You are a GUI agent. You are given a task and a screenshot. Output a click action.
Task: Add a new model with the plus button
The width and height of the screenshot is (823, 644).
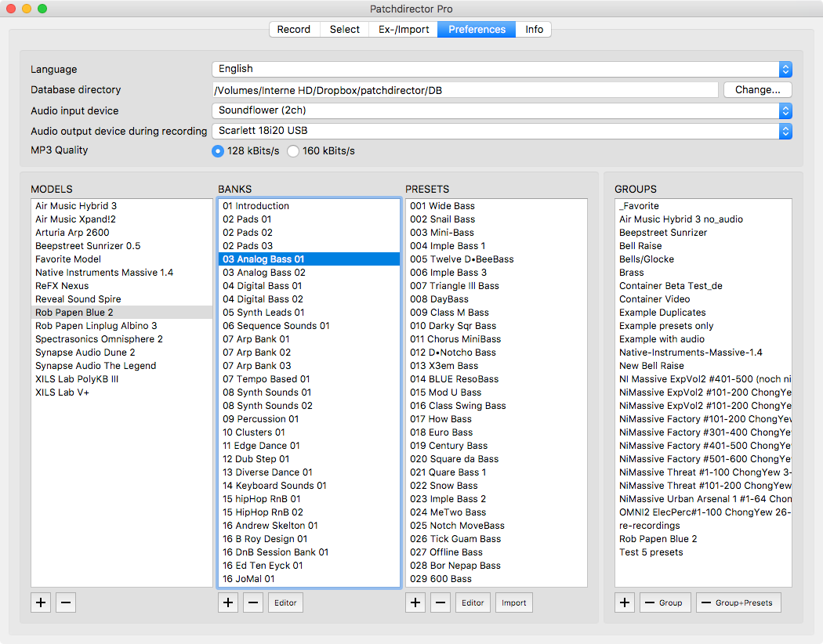point(41,602)
